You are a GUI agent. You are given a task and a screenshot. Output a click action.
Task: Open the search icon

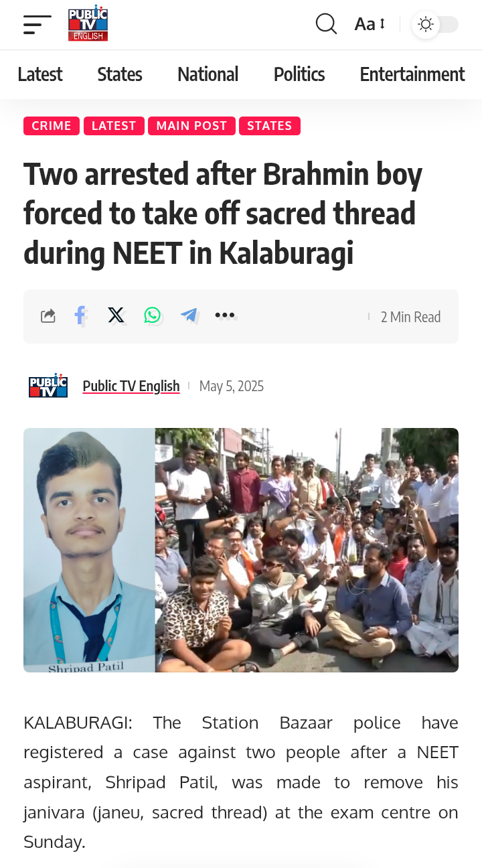point(326,24)
